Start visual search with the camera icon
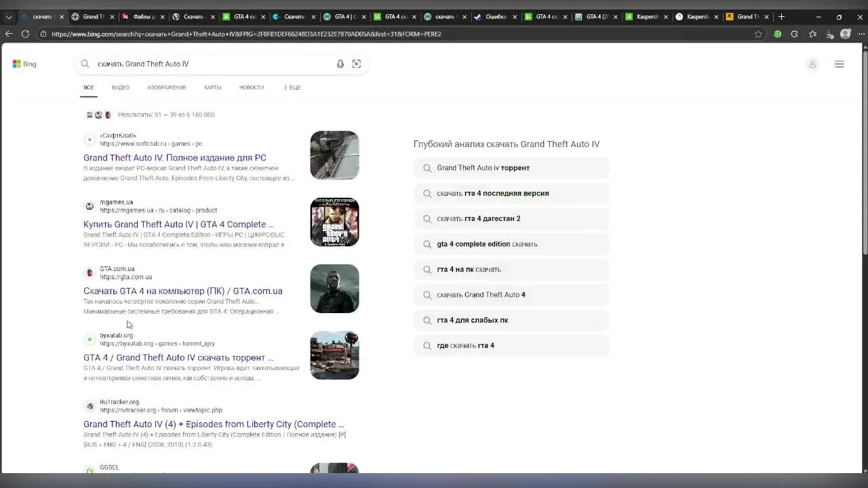The height and width of the screenshot is (488, 868). 357,64
